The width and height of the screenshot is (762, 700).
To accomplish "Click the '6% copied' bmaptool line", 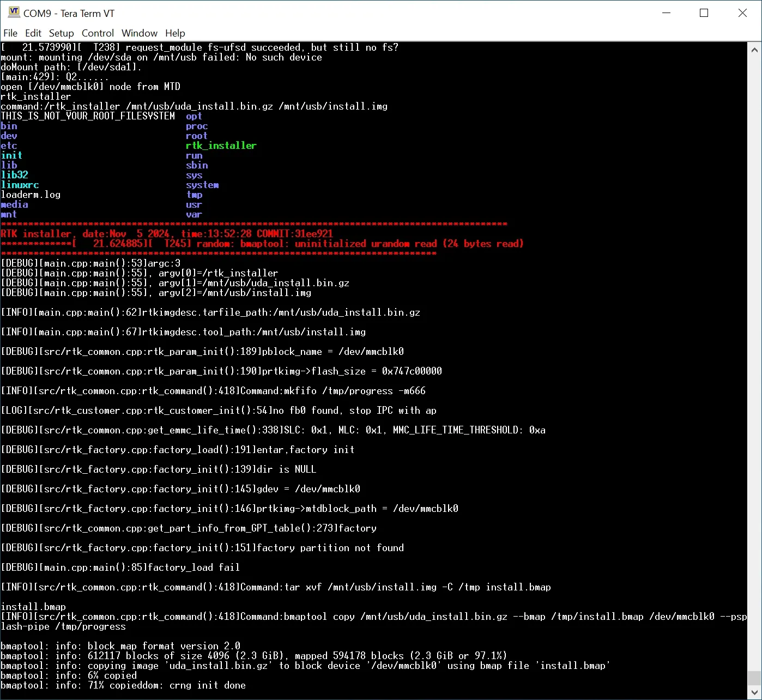I will [x=69, y=675].
